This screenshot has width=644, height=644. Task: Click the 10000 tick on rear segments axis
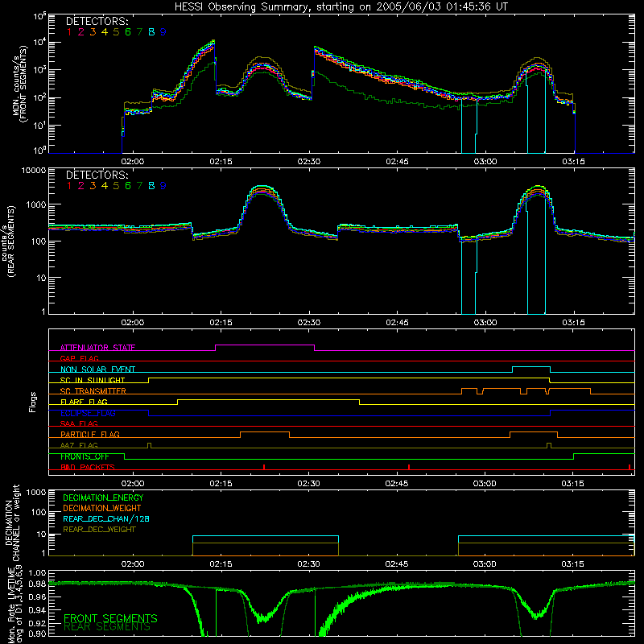[34, 170]
